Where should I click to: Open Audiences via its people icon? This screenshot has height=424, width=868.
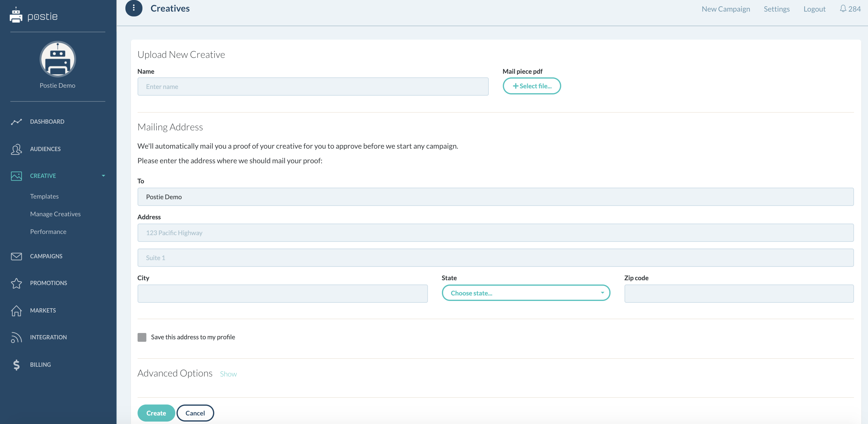(x=16, y=149)
